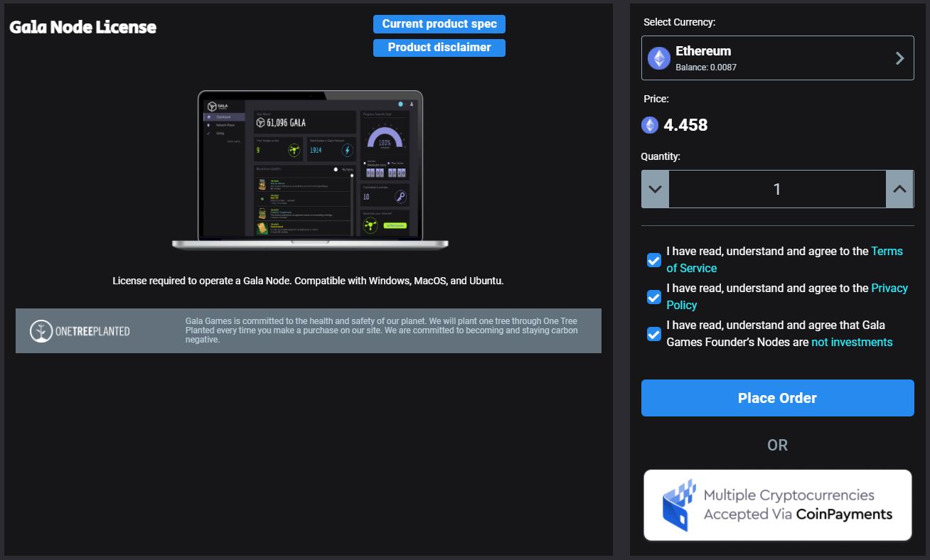This screenshot has width=930, height=560.
Task: Click the currency selector chevron arrow
Action: point(899,58)
